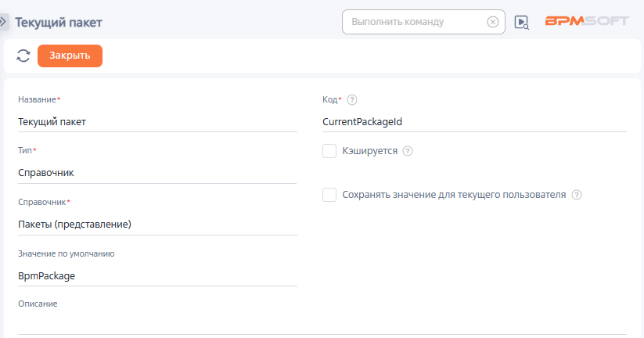Open help icon next to Код label
The width and height of the screenshot is (644, 338).
click(352, 99)
